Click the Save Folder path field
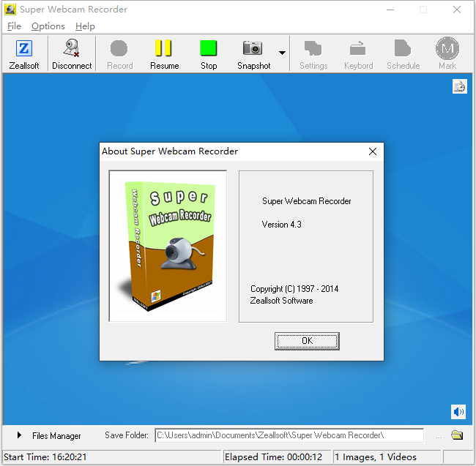 click(289, 435)
